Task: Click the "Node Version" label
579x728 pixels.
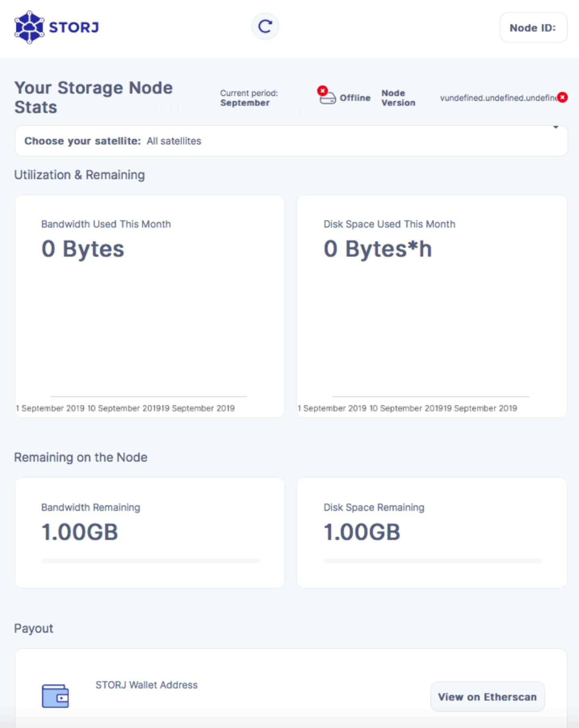Action: point(398,98)
